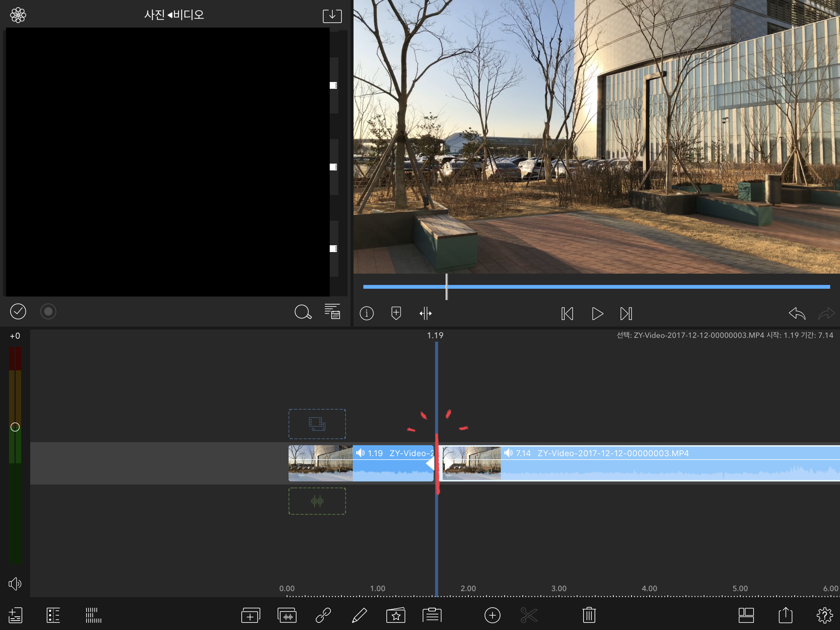Image resolution: width=840 pixels, height=630 pixels.
Task: Mute the timeline speaker icon
Action: [x=15, y=584]
